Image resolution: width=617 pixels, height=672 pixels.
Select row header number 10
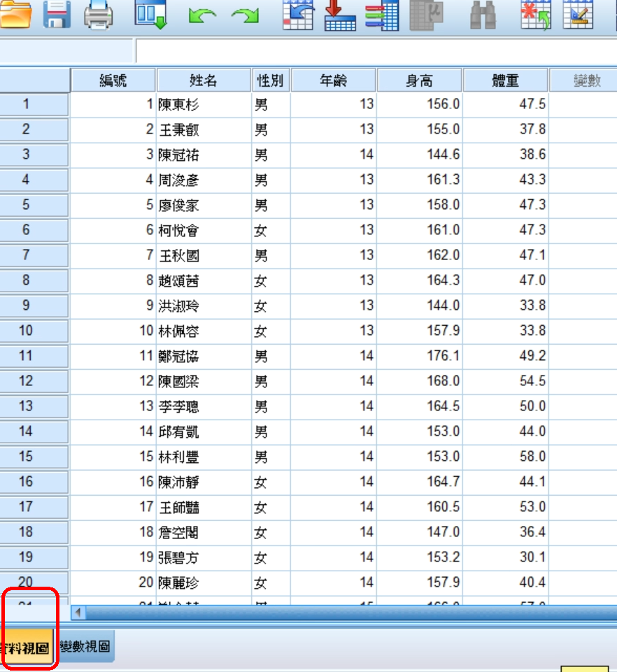pos(26,330)
